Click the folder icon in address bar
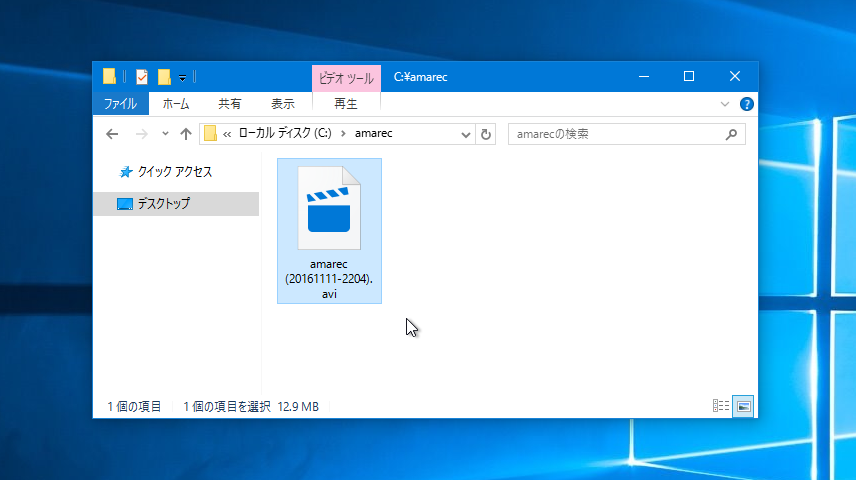This screenshot has height=480, width=856. pyautogui.click(x=210, y=133)
